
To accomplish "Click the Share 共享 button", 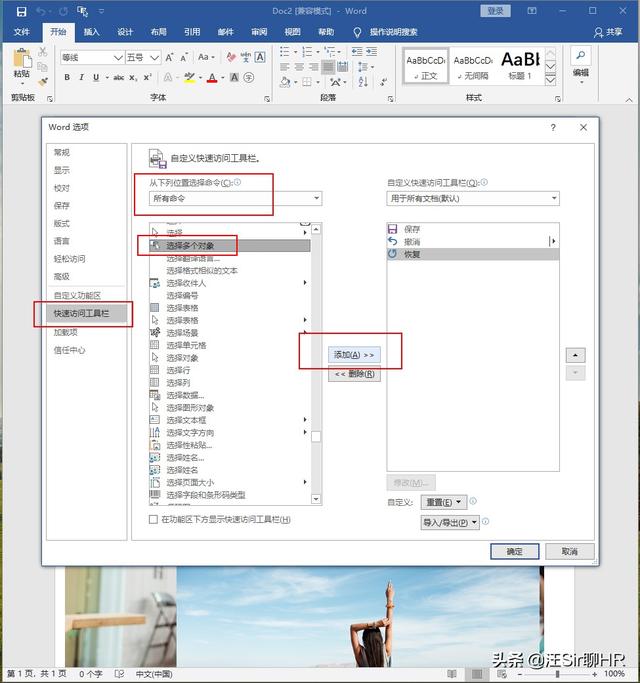I will 608,32.
